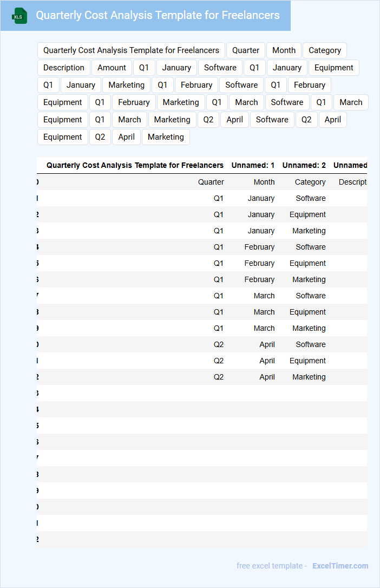Screen dimensions: 380x588
Task: Select the Category tag
Action: (325, 50)
